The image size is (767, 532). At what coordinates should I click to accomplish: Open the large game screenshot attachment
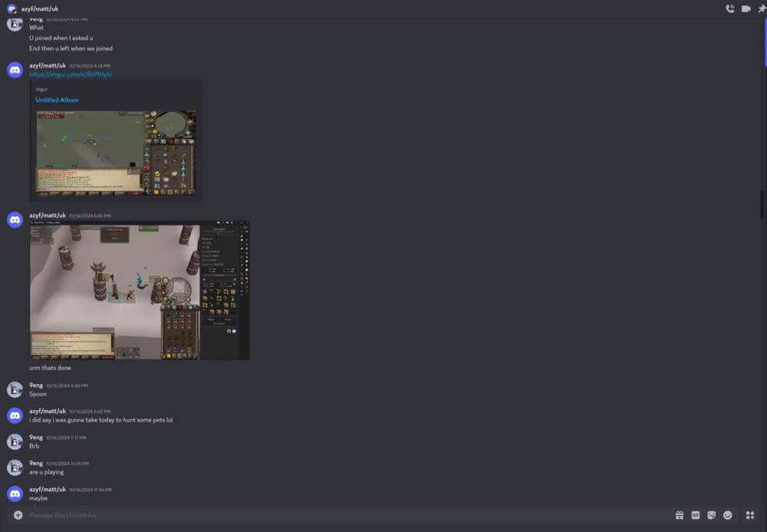(140, 291)
